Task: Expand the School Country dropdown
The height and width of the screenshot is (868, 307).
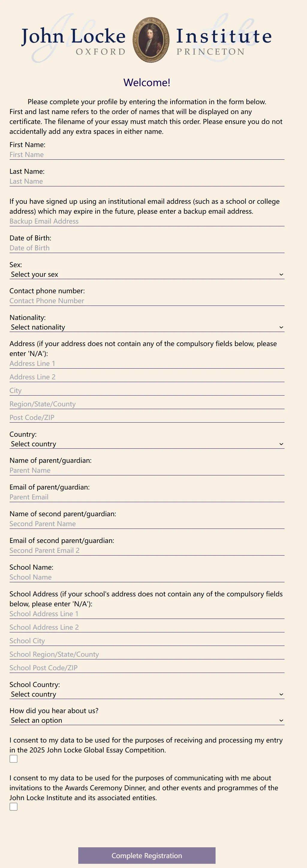Action: pos(147,694)
